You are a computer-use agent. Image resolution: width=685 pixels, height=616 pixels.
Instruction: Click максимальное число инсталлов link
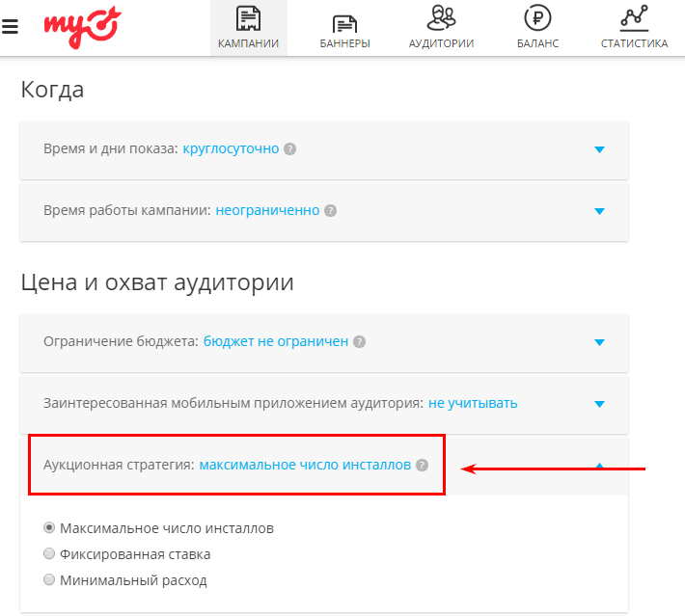[x=305, y=465]
